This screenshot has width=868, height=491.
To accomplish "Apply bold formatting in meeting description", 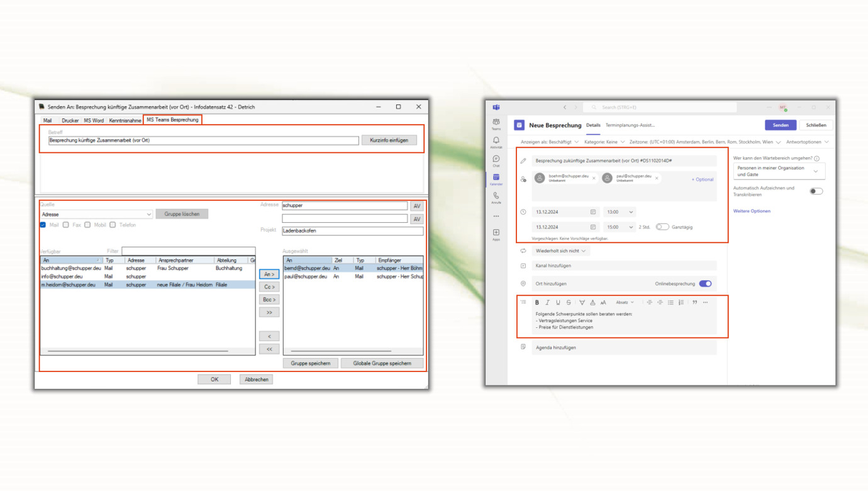I will coord(537,303).
